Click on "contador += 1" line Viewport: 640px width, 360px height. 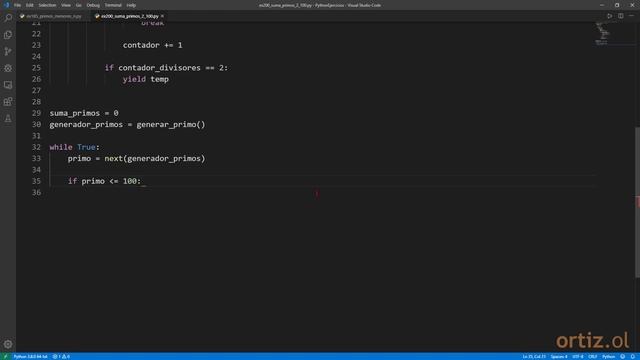coord(153,45)
